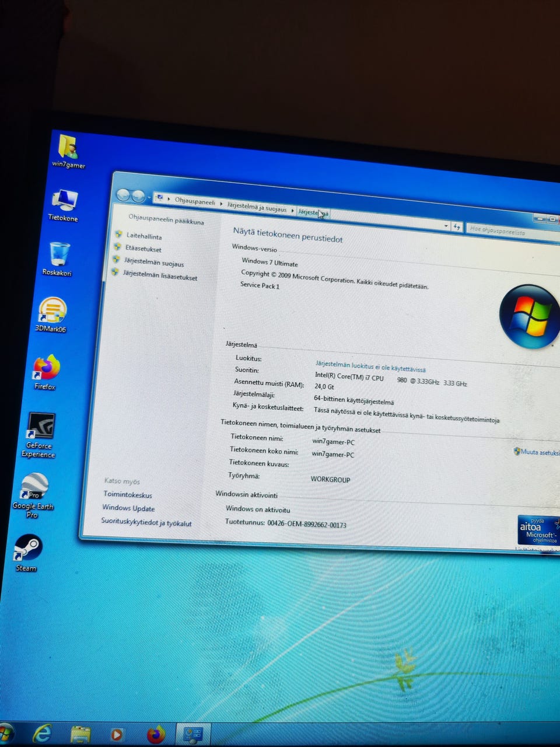This screenshot has height=747, width=560.
Task: Open the win7gamer folder desktop icon
Action: [68, 151]
